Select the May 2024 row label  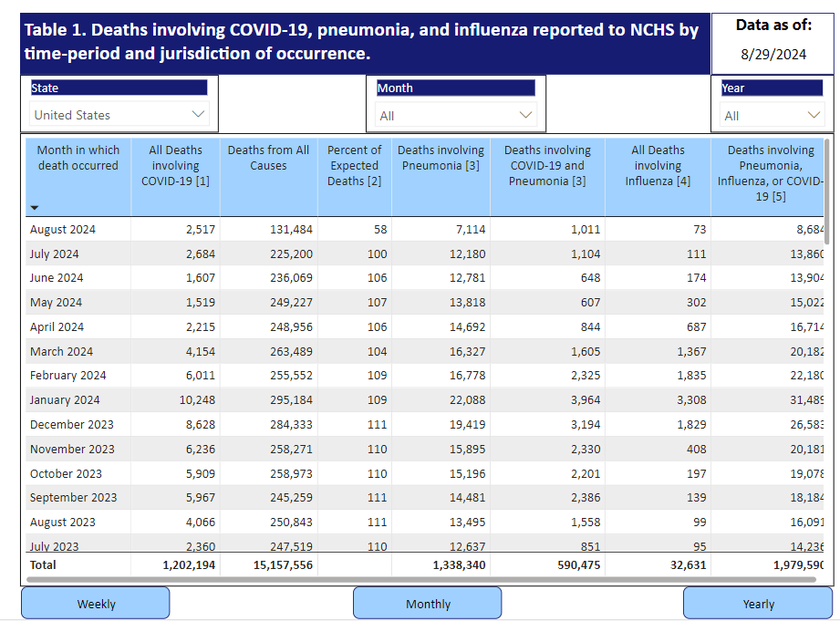click(56, 302)
